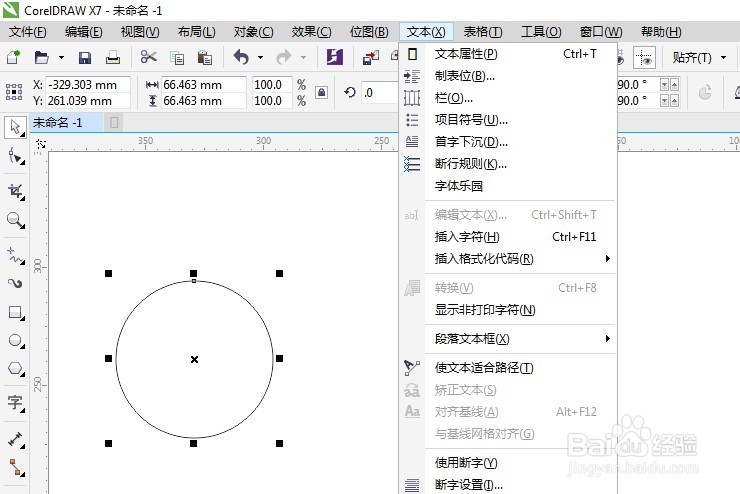The image size is (740, 494).
Task: Select the Polygon tool
Action: click(15, 368)
